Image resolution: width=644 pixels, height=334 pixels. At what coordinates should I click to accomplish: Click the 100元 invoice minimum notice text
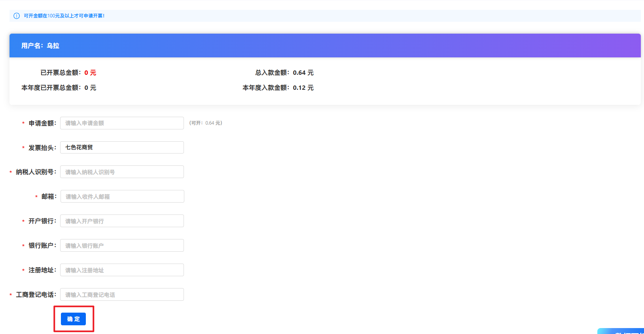(64, 16)
